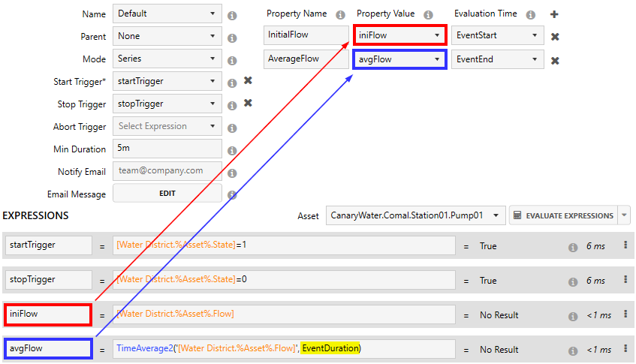The image size is (636, 364).
Task: Click the iniFlow expression name field
Action: coord(48,314)
